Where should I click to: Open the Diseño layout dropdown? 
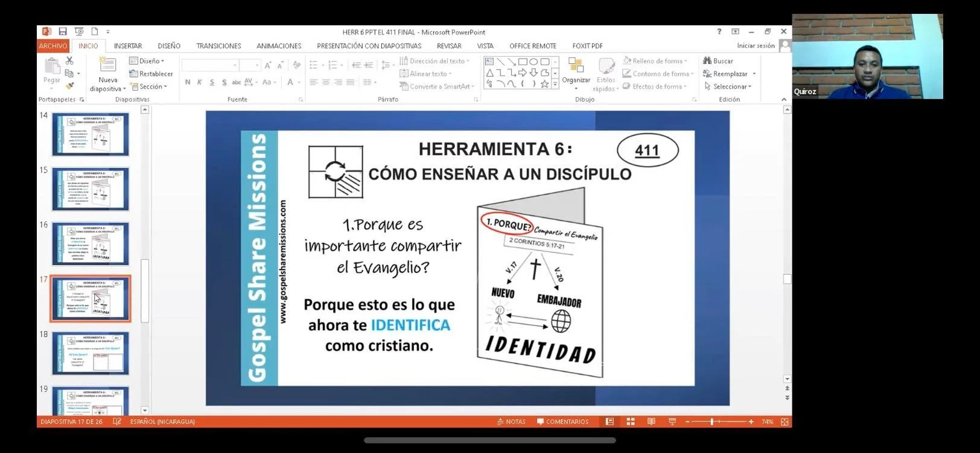point(147,61)
